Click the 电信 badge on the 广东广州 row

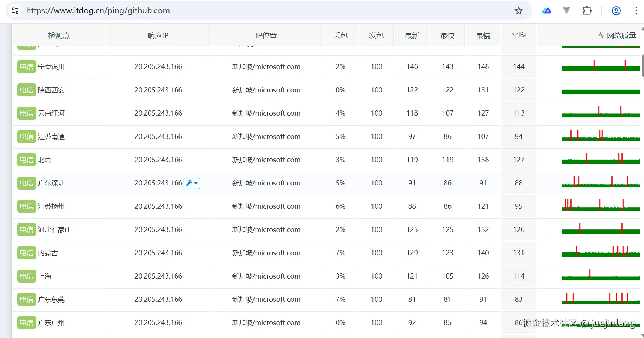click(x=26, y=322)
